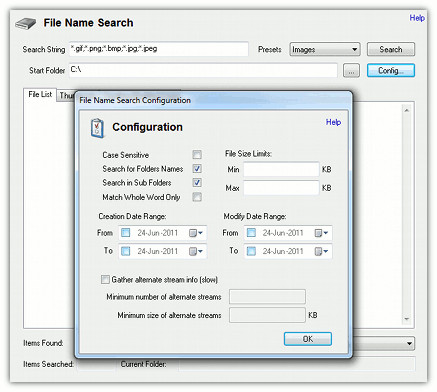Image resolution: width=437 pixels, height=392 pixels.
Task: Click the File Name Search Configuration title bar
Action: pyautogui.click(x=213, y=100)
